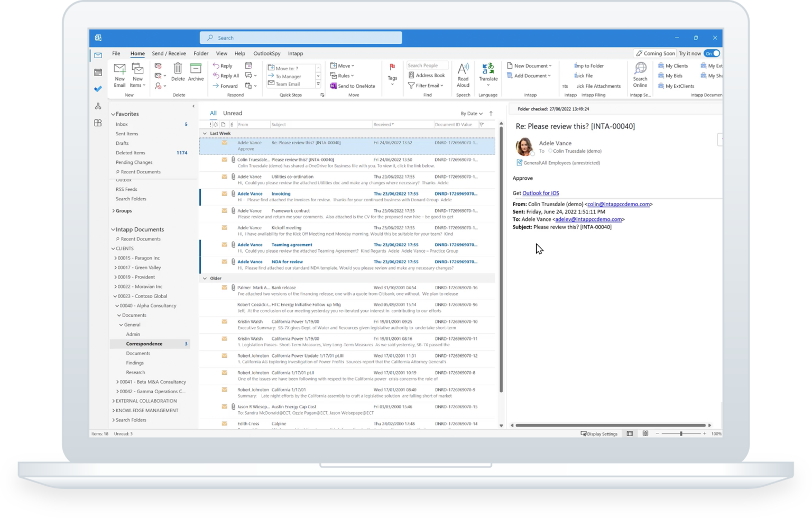Enable Reading view in the status bar
The height and width of the screenshot is (518, 812).
click(645, 433)
